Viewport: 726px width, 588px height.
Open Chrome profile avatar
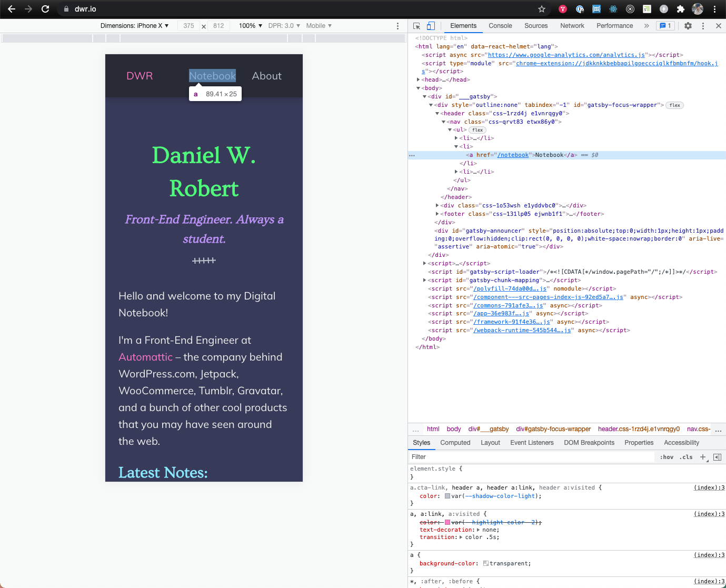pos(698,9)
